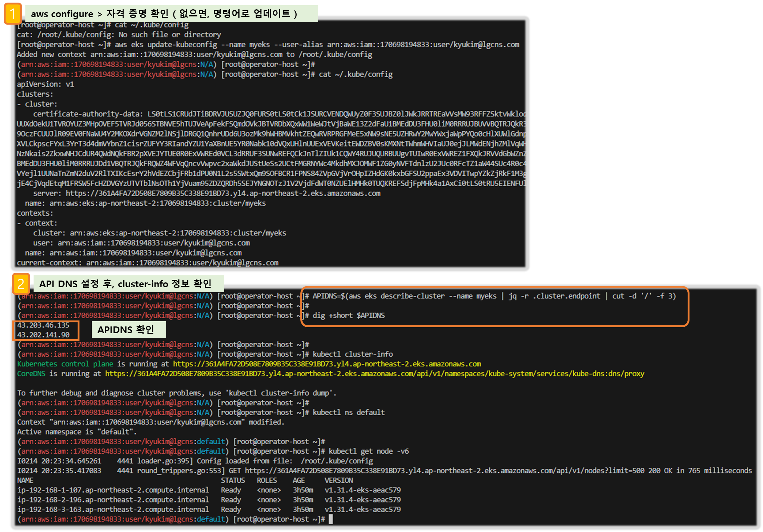Click the IP address 43.203.46.135

[x=43, y=325]
